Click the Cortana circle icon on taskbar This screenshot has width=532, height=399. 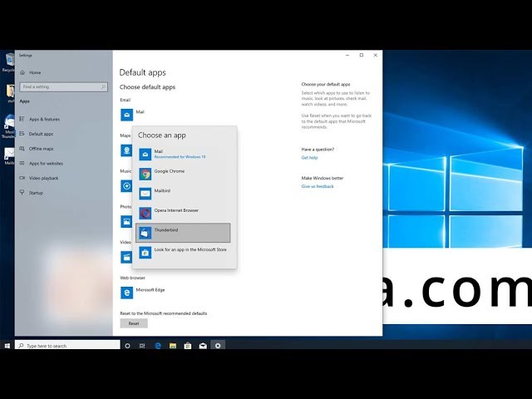pos(127,346)
